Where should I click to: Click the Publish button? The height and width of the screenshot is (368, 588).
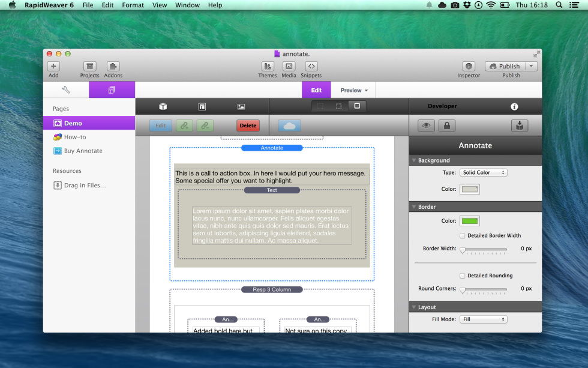click(505, 67)
